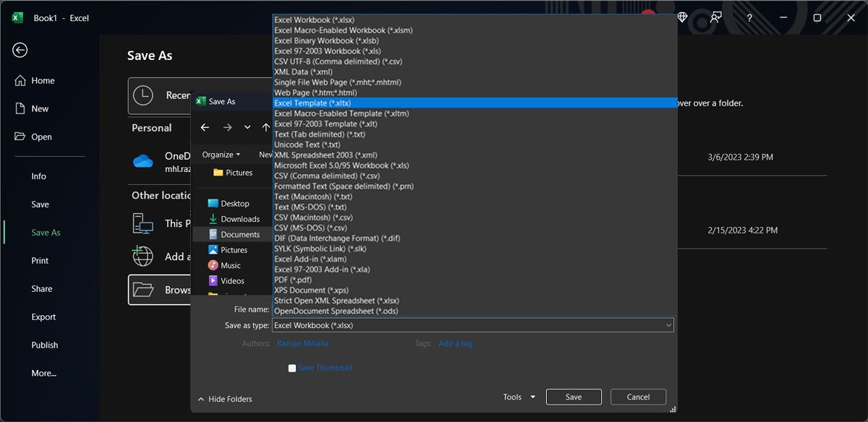Choose XML Data (*.xml)
This screenshot has width=868, height=422.
474,72
